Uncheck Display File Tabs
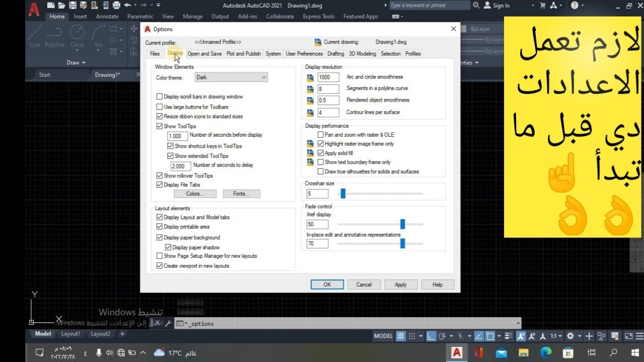The height and width of the screenshot is (362, 644). 159,185
